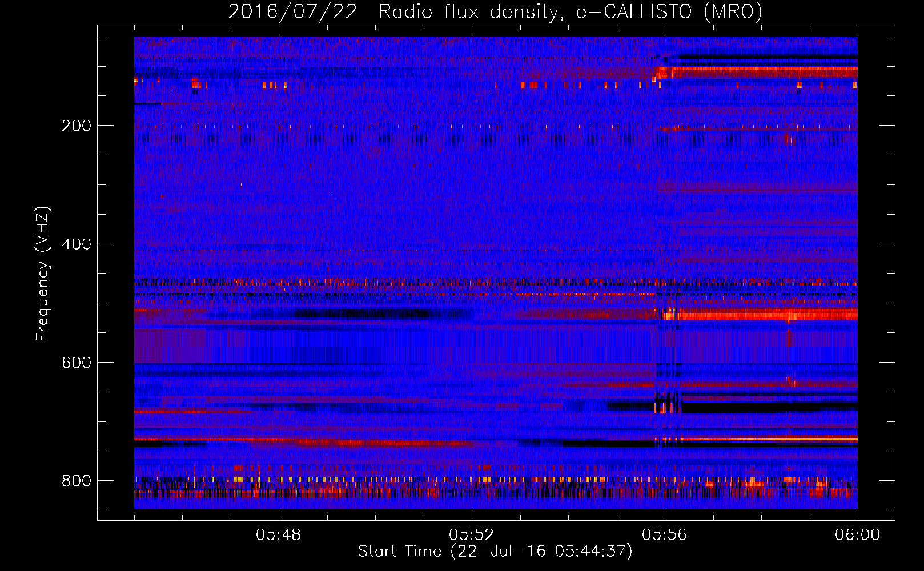
Task: Click the 05:52 time tick label
Action: click(472, 535)
